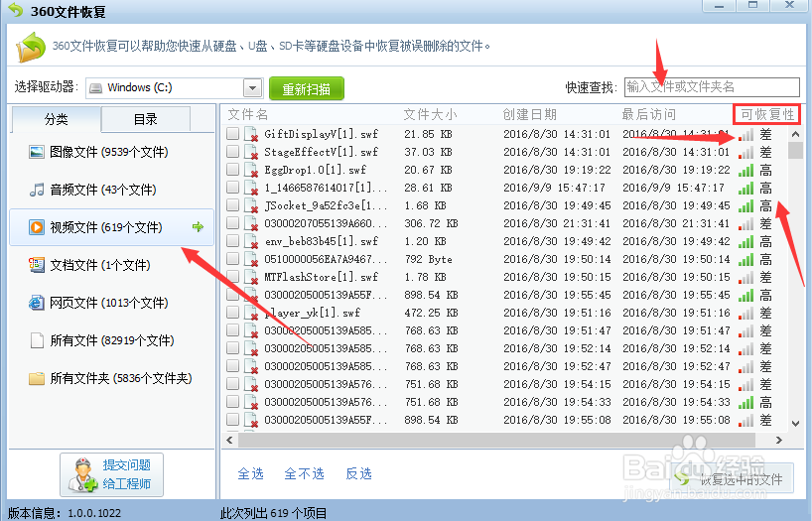Switch to the 分类 tab
Screen dimensions: 812x521
click(x=56, y=119)
